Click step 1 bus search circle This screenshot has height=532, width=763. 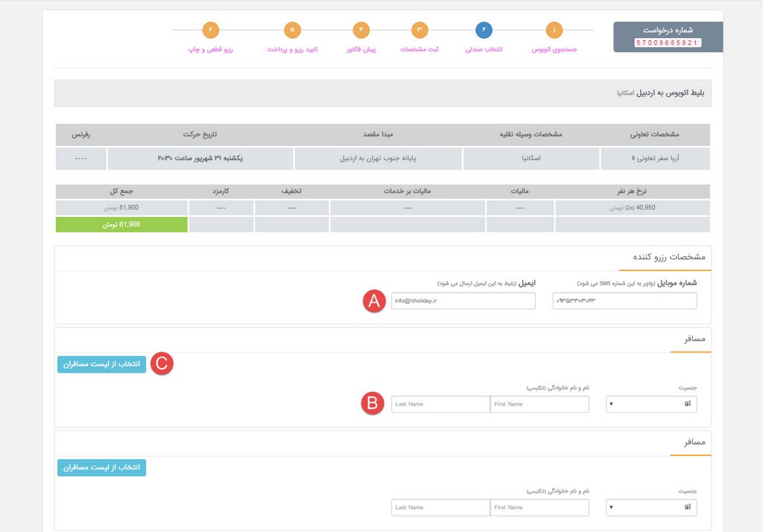coord(554,31)
